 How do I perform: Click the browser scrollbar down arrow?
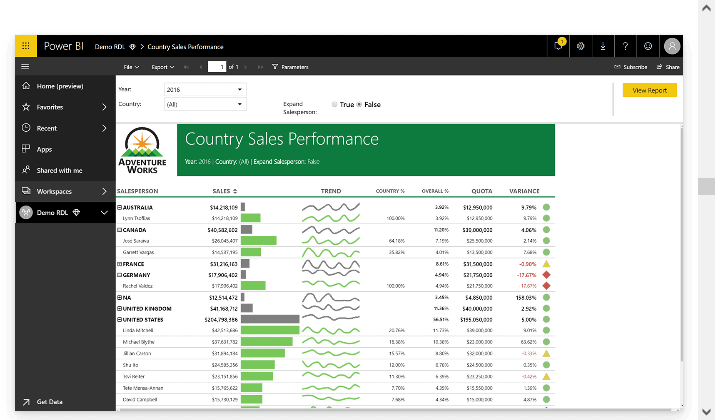(706, 412)
